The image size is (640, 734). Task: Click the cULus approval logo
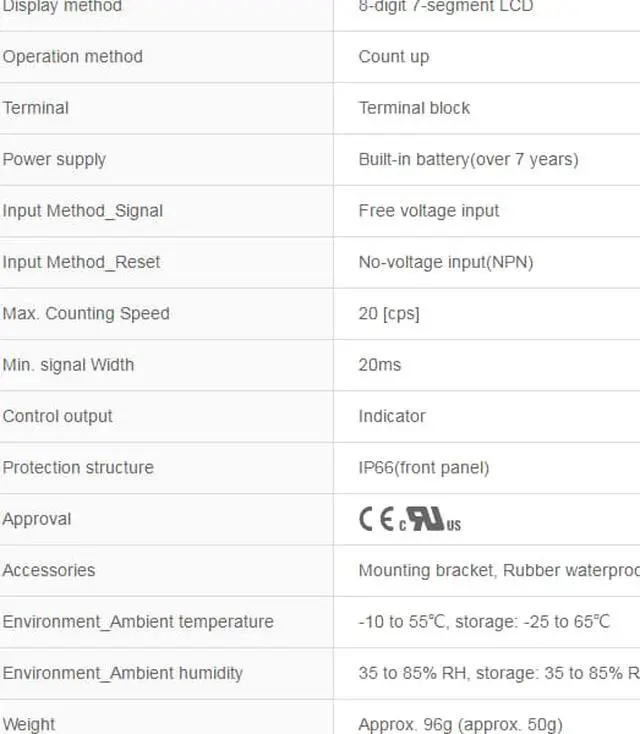coord(431,520)
